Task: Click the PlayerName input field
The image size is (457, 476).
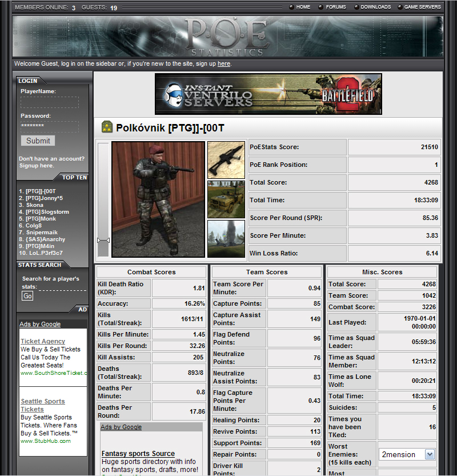Action: pyautogui.click(x=50, y=102)
